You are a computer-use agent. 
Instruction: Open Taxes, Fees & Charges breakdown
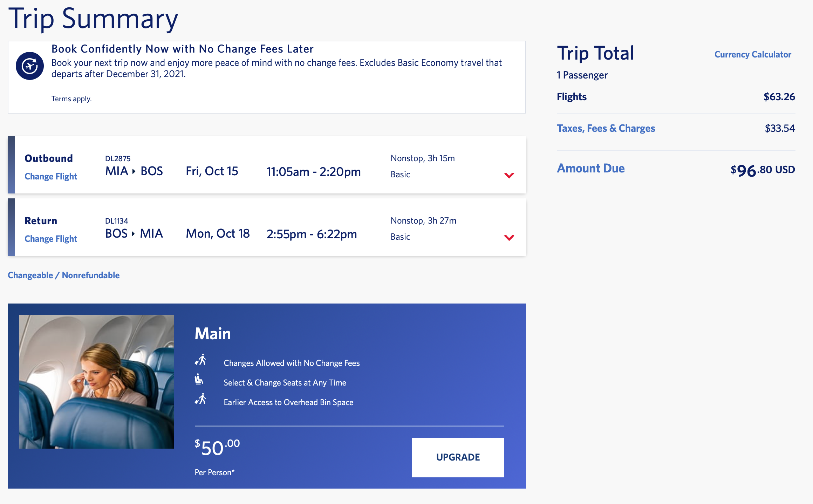606,128
